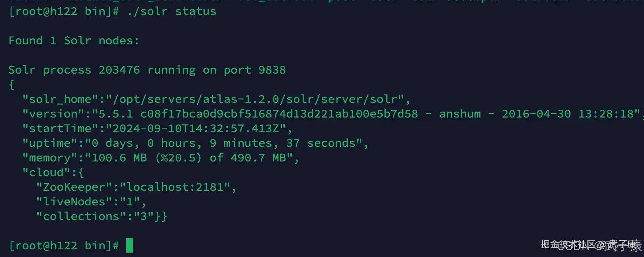The width and height of the screenshot is (644, 257).
Task: Click the watermark text at bottom right
Action: tap(591, 245)
